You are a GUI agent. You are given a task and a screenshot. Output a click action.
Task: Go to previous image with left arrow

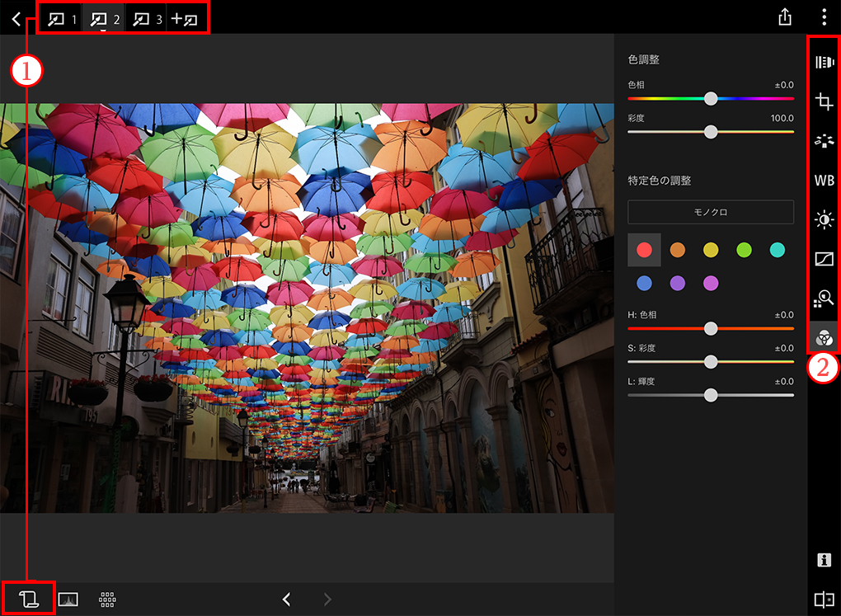coord(286,600)
